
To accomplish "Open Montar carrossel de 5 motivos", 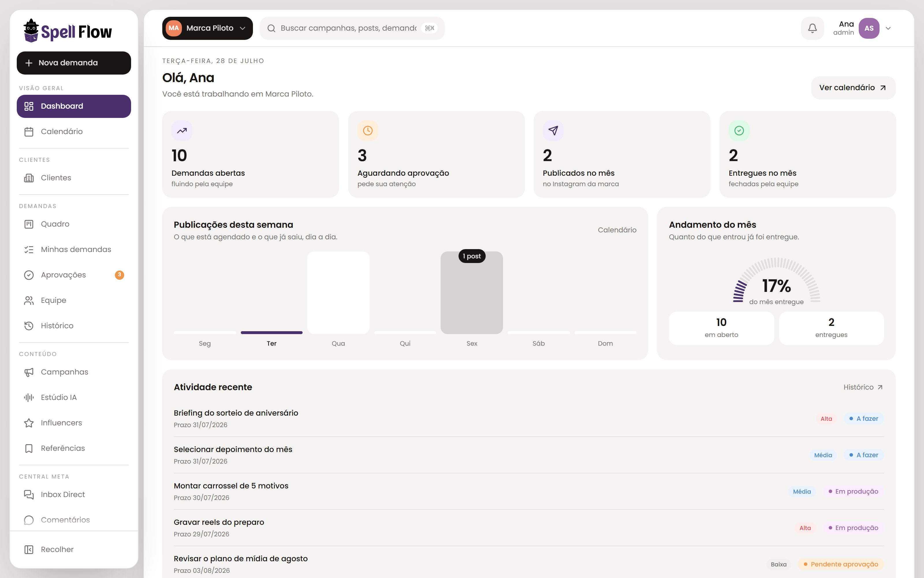I will [x=529, y=492].
